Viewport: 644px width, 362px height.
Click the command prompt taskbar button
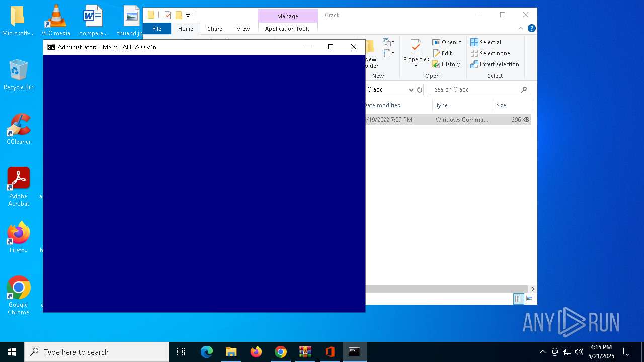tap(354, 352)
